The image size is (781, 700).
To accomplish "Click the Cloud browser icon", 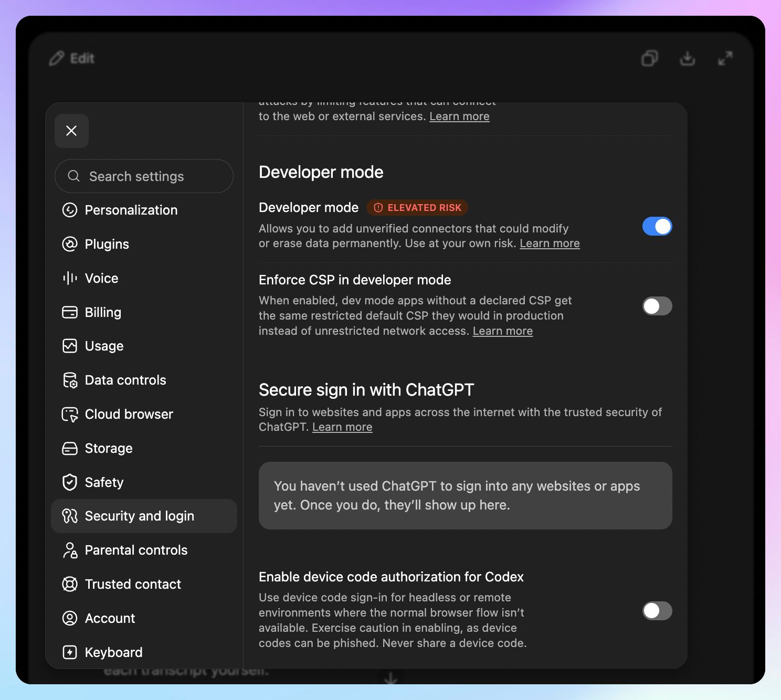I will tap(70, 414).
